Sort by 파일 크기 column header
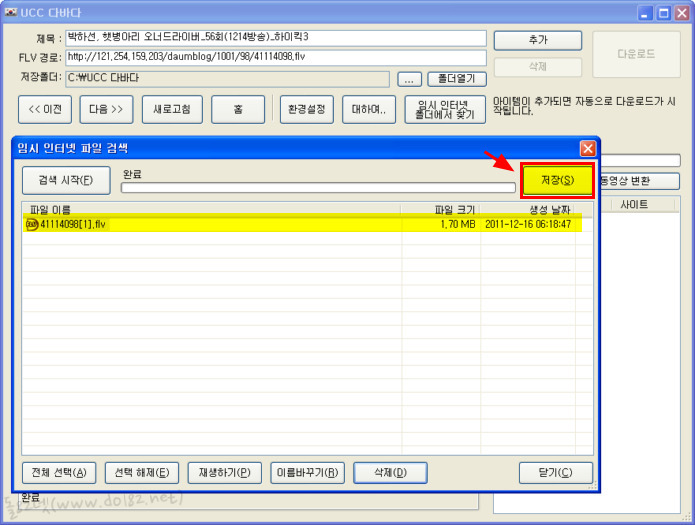This screenshot has width=695, height=525. tap(440, 208)
